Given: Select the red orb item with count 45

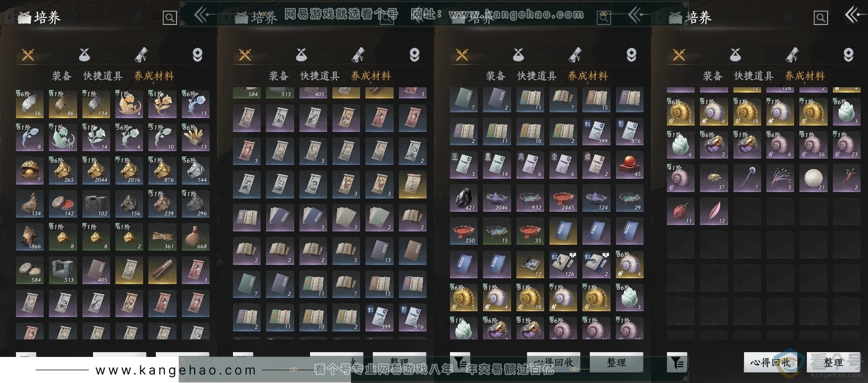Looking at the screenshot, I should (629, 165).
